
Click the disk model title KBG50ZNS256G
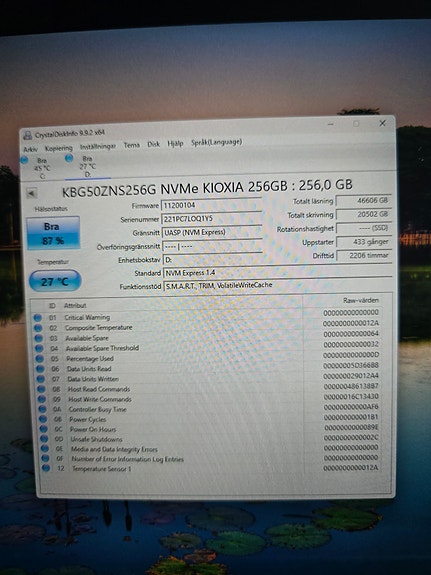coord(207,187)
